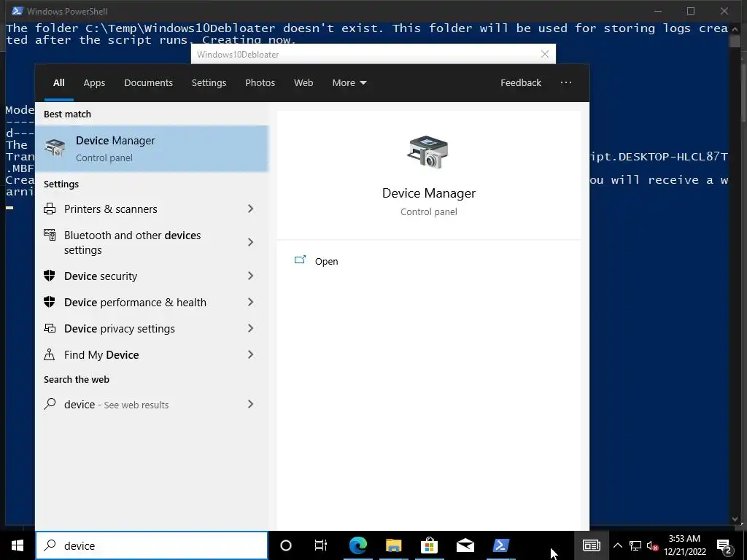Click the muted volume tray icon

[x=652, y=545]
